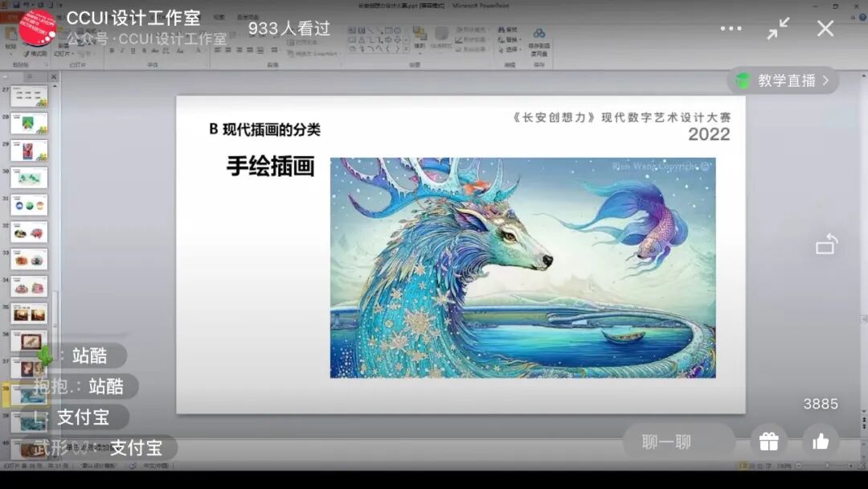Viewport: 868px width, 489px height.
Task: Toggle Underline formatting
Action: point(131,51)
